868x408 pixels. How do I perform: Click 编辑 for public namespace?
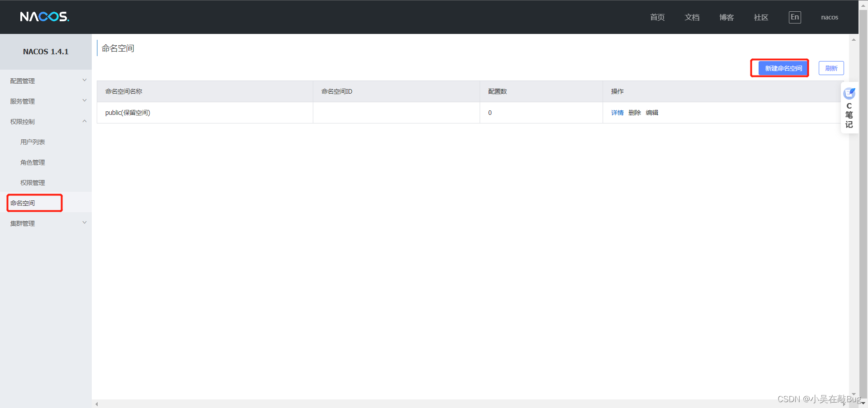(652, 113)
